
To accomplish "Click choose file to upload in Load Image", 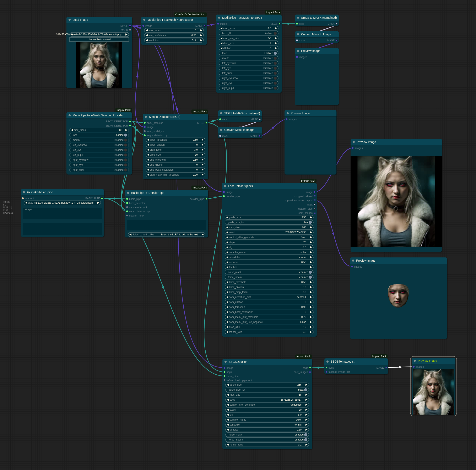I will click(x=99, y=39).
